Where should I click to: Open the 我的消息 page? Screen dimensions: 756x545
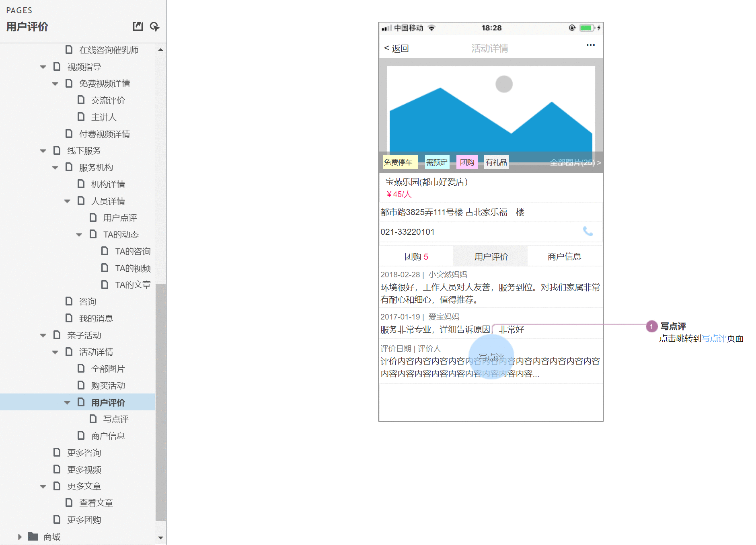[x=96, y=318]
